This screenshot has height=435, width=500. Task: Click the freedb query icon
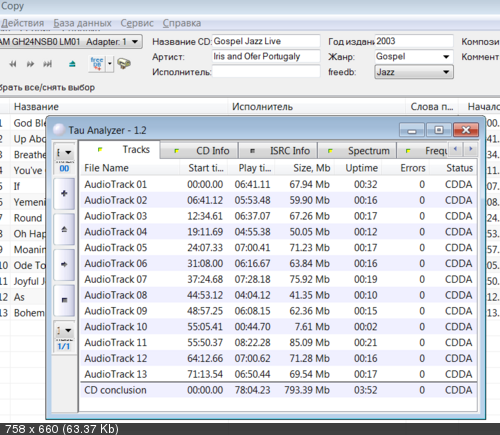[x=97, y=63]
